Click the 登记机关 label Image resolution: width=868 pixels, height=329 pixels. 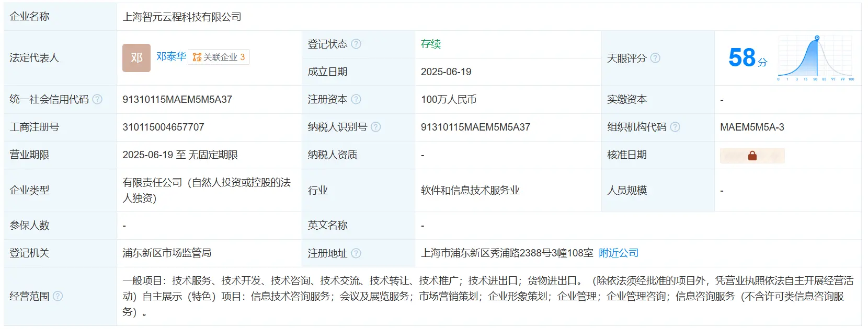[x=29, y=253]
